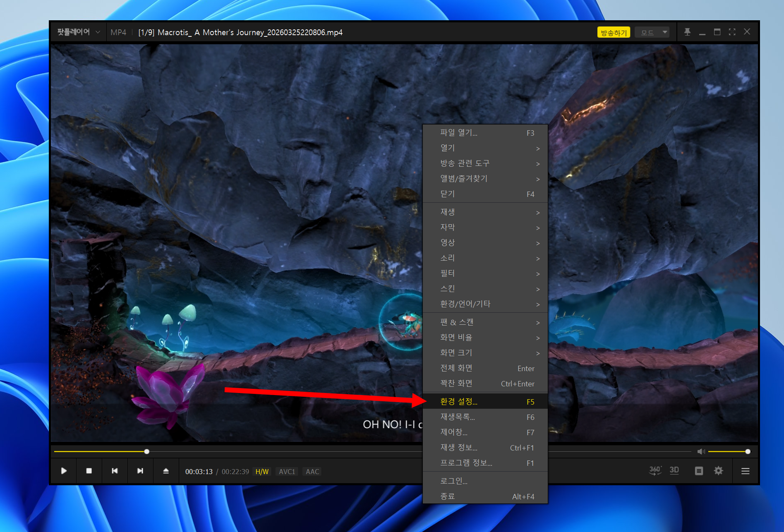Screen dimensions: 784x532
Task: Stop the video playback
Action: pos(89,471)
